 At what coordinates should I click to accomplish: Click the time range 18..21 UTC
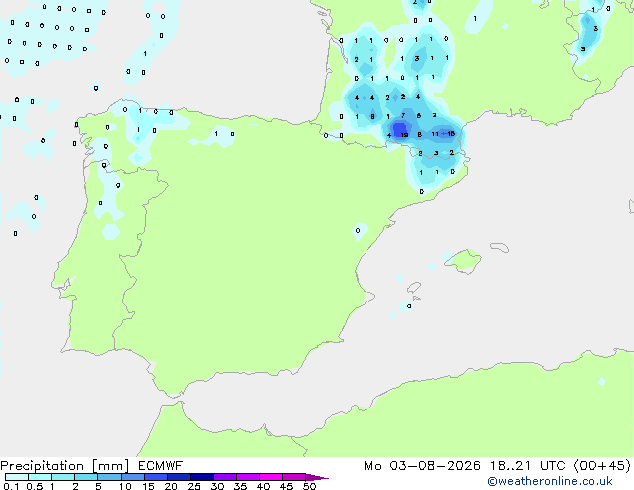(x=527, y=466)
